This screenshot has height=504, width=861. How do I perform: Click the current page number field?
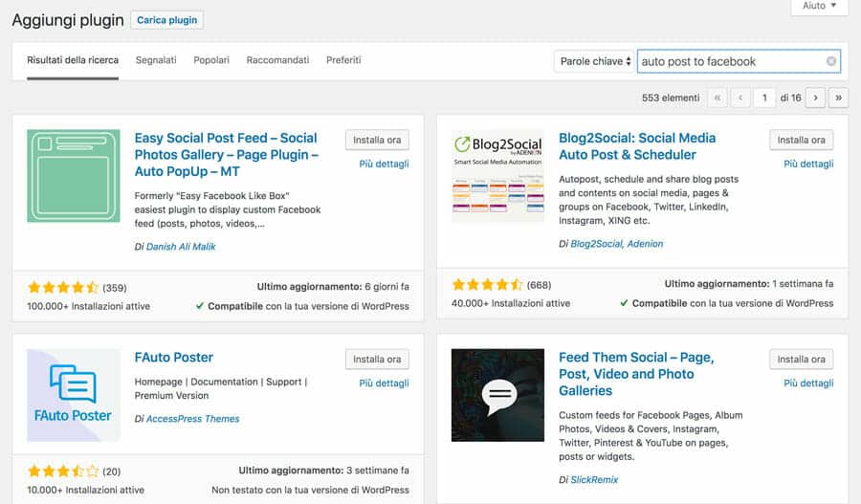coord(764,98)
